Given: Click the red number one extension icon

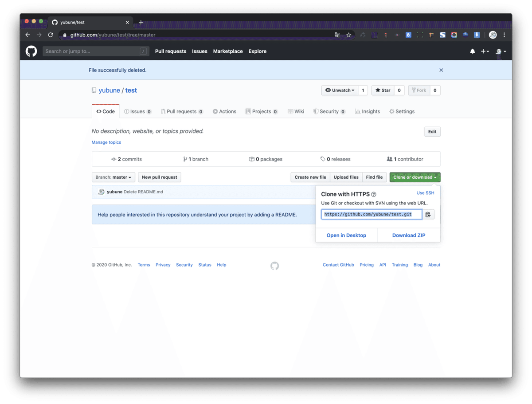Looking at the screenshot, I should (x=386, y=35).
